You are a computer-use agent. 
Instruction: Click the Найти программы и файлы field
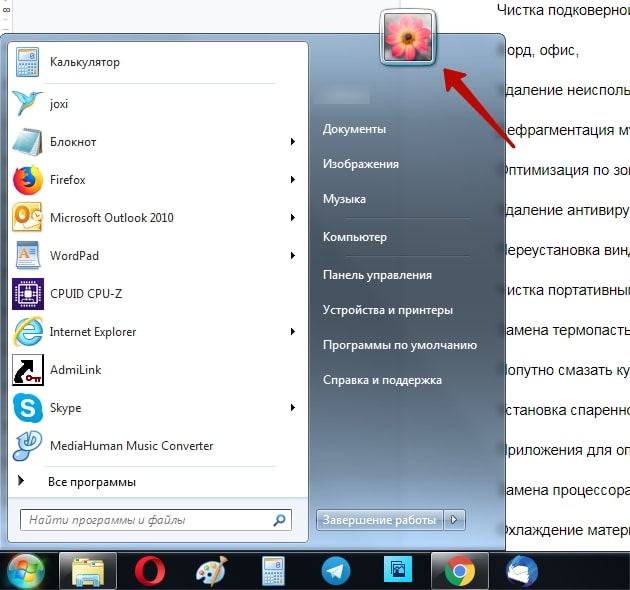tap(156, 520)
